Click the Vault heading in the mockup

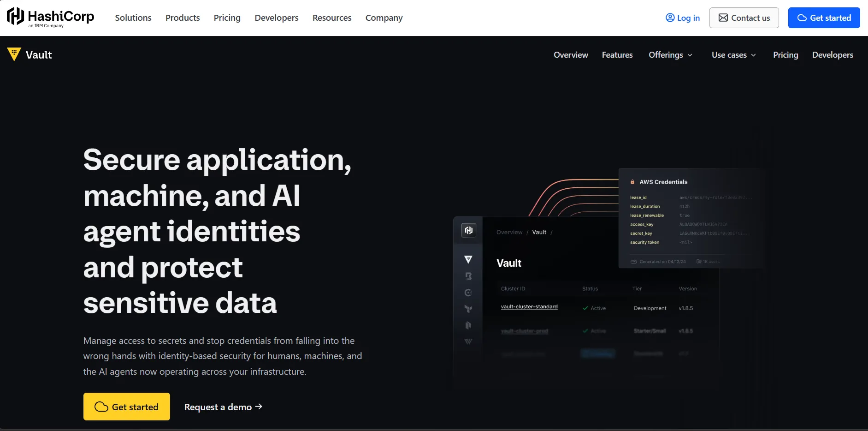coord(509,263)
